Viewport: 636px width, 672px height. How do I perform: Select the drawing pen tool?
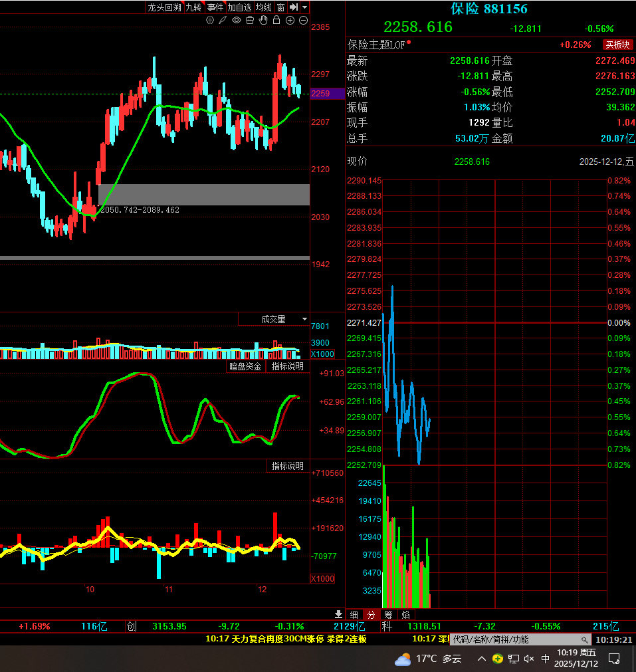pos(223,20)
